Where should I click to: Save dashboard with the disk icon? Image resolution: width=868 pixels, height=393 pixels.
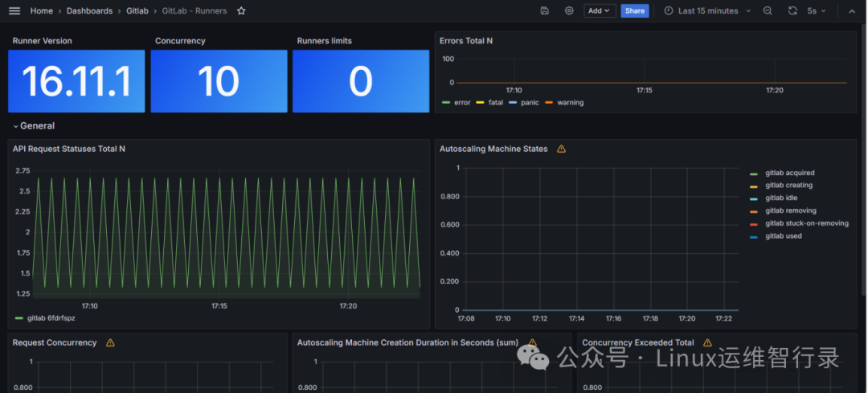pos(545,10)
